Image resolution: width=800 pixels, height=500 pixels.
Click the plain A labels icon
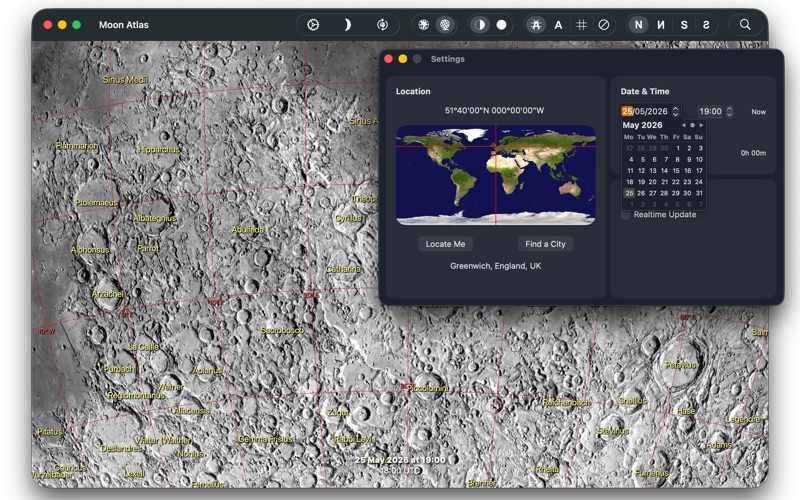[558, 24]
